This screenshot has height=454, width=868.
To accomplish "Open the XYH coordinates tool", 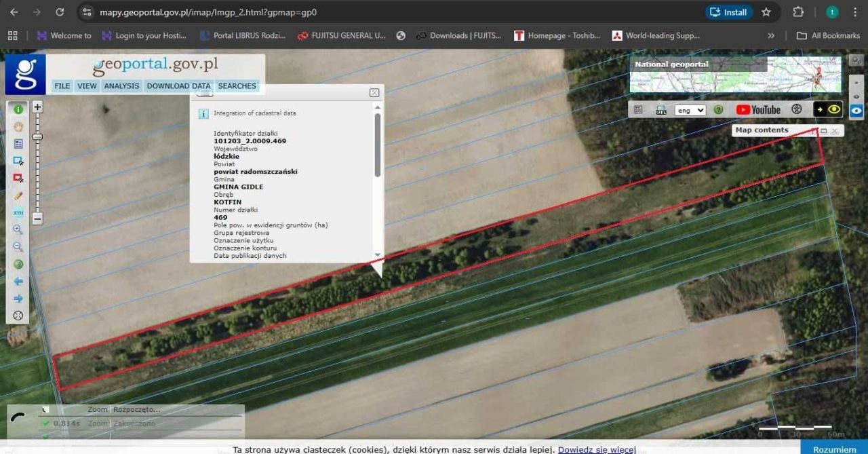I will tap(18, 212).
